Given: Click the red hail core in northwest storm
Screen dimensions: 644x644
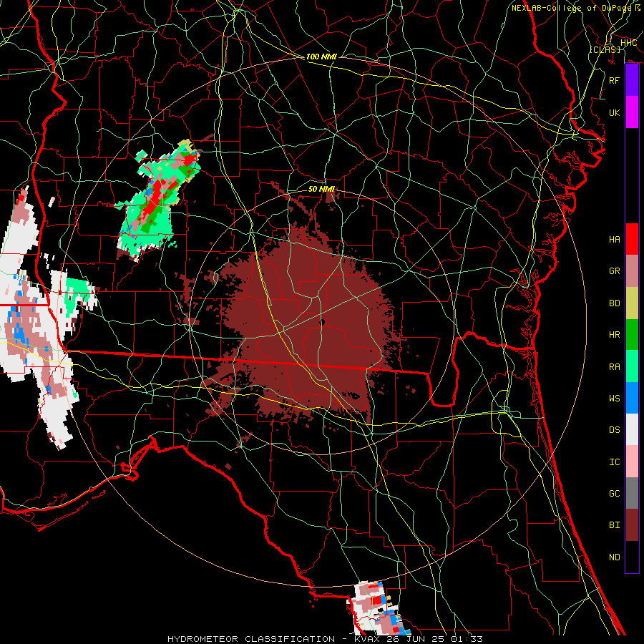Looking at the screenshot, I should (x=156, y=199).
